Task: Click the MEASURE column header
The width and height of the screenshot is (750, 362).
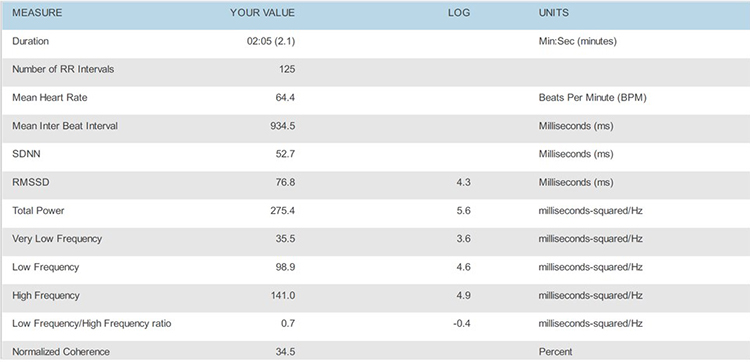Action: 37,13
